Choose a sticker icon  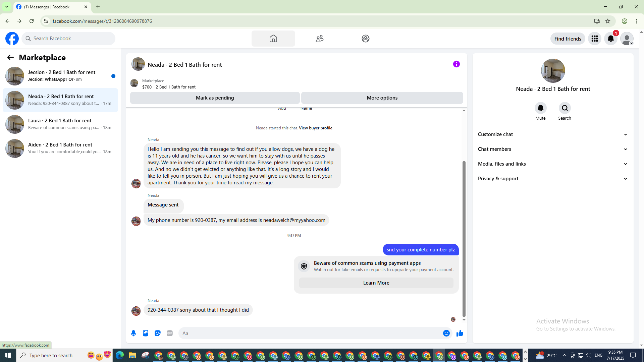[x=158, y=333]
